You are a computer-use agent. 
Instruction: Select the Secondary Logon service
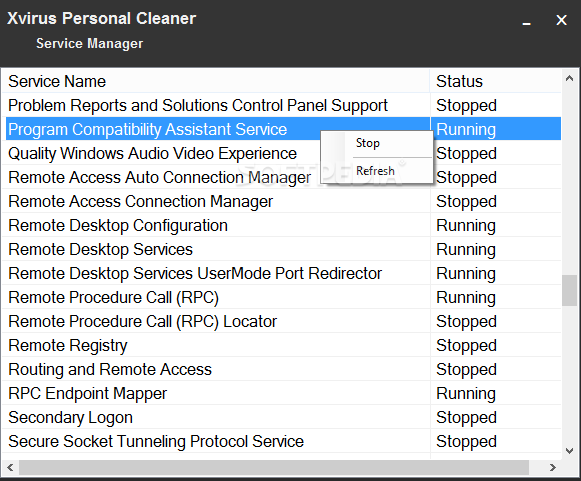pos(282,417)
